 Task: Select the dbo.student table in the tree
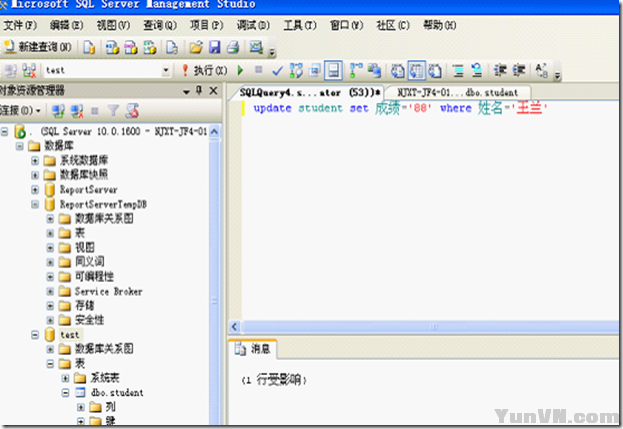tap(117, 393)
